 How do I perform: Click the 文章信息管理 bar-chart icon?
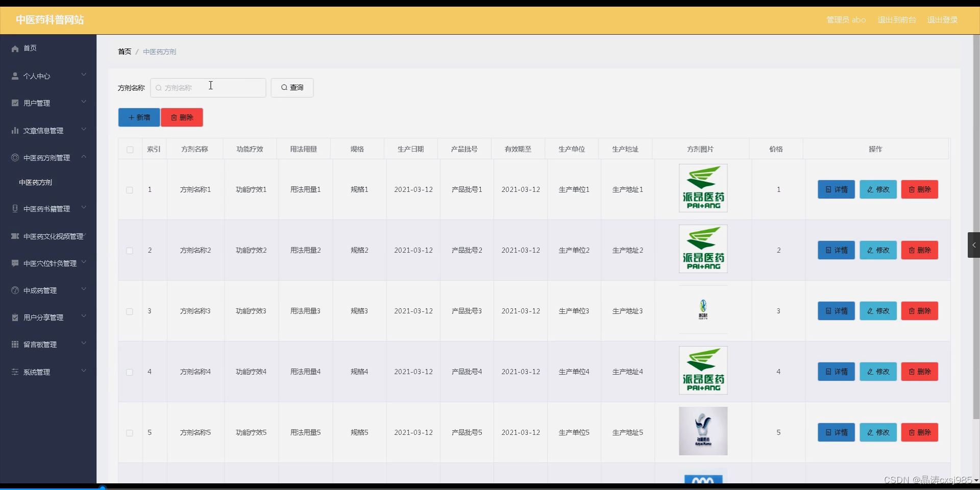(14, 130)
